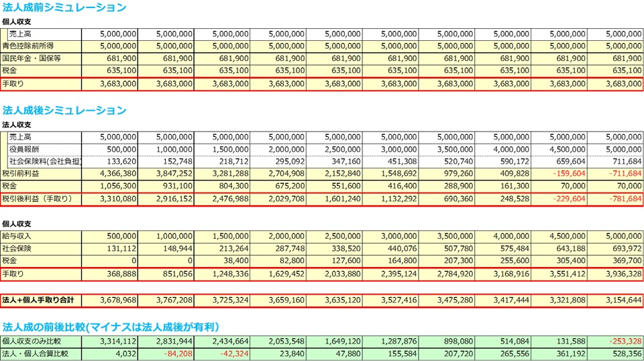This screenshot has width=644, height=361.
Task: Select the comparison cell showing 23,840
Action: 278,354
